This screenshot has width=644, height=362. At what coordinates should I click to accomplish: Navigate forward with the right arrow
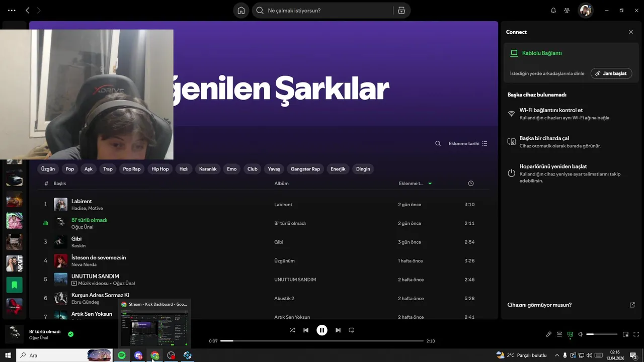[39, 11]
